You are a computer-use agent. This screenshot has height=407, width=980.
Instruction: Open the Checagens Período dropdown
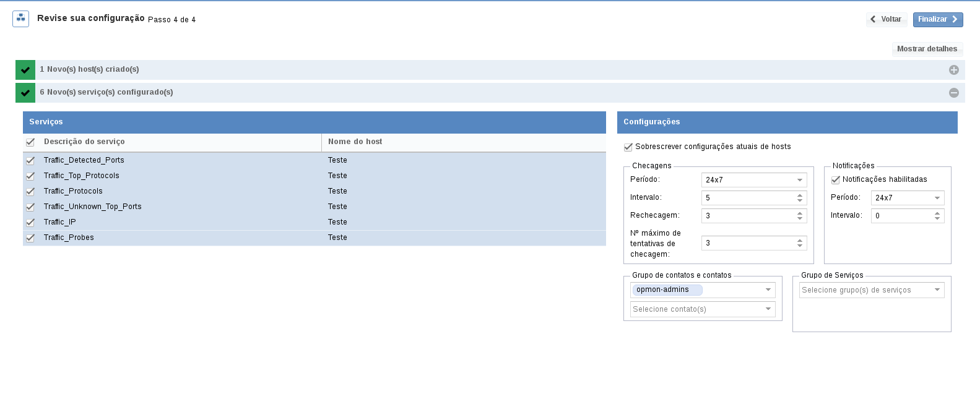click(x=753, y=180)
